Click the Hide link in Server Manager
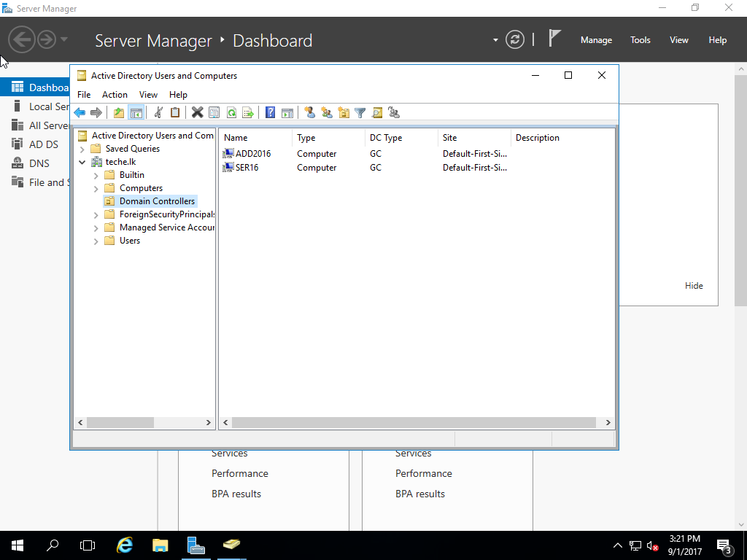747x560 pixels. point(694,286)
